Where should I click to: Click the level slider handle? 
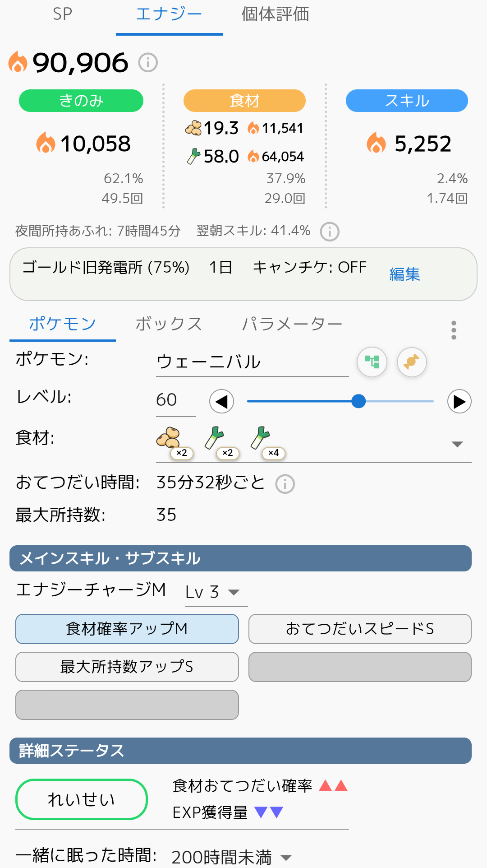tap(358, 401)
